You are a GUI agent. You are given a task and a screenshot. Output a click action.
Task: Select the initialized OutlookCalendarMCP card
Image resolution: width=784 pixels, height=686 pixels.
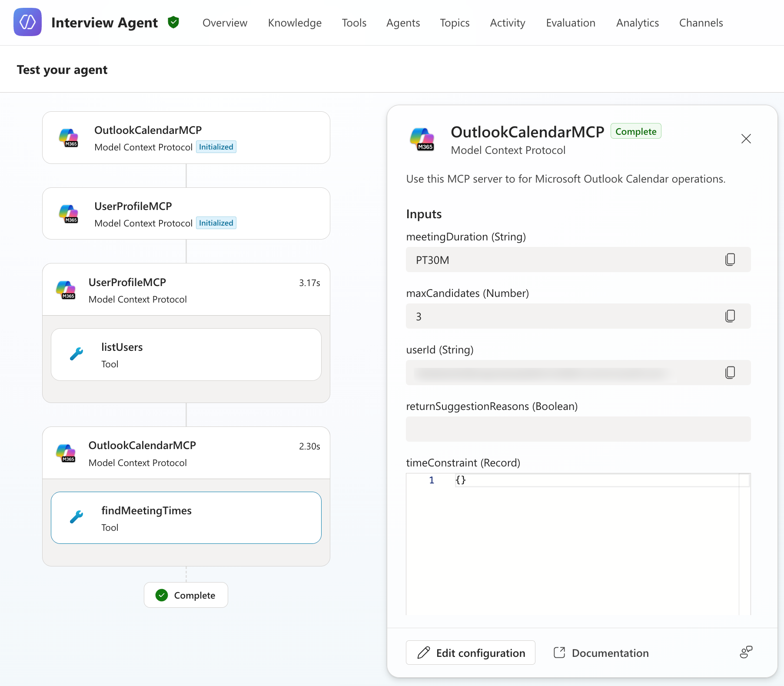click(x=186, y=138)
